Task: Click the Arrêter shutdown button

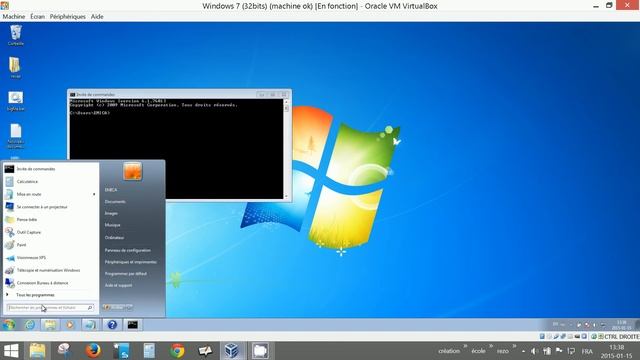Action: point(115,307)
